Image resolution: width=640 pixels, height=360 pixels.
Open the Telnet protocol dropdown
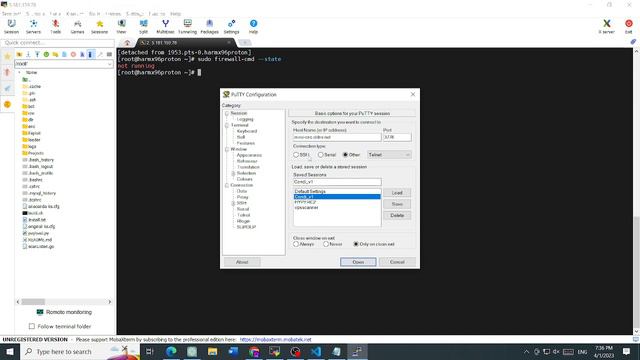pyautogui.click(x=389, y=155)
